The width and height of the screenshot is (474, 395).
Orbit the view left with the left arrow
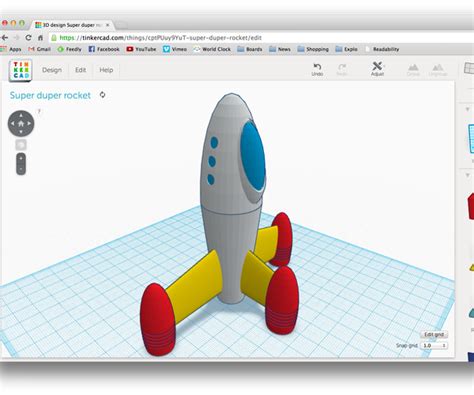point(12,123)
